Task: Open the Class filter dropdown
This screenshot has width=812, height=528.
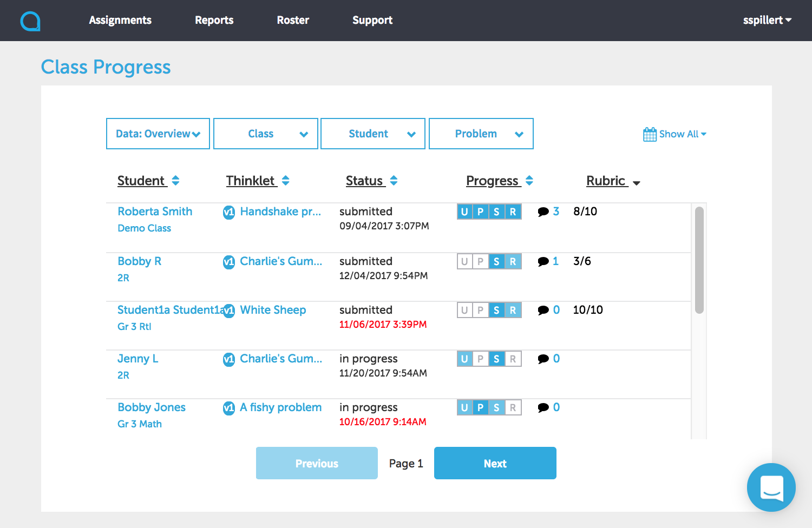Action: 266,134
